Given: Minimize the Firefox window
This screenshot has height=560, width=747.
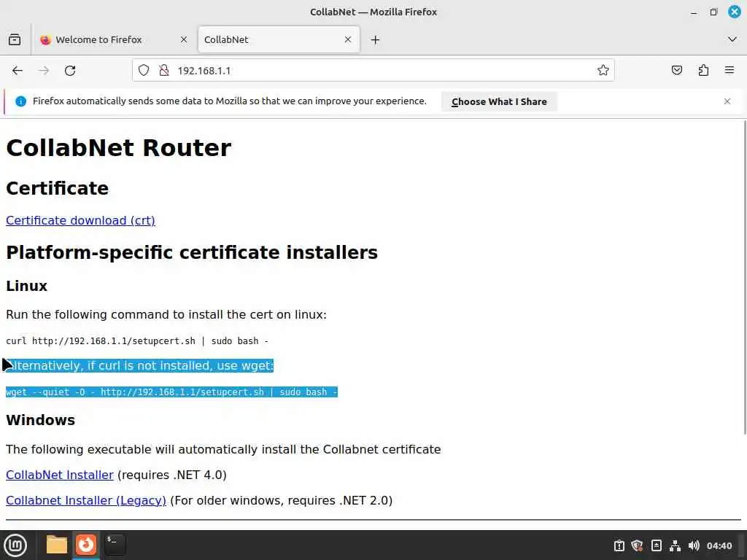Looking at the screenshot, I should pyautogui.click(x=694, y=12).
